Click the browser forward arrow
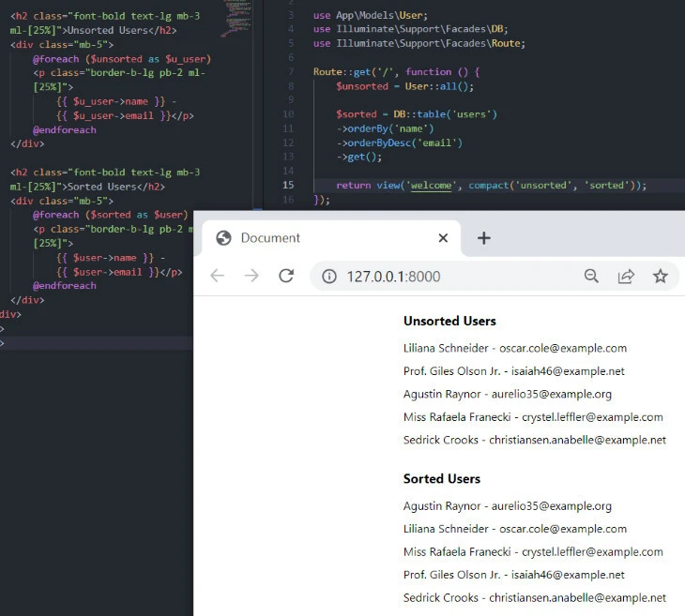The height and width of the screenshot is (616, 685). pos(251,276)
